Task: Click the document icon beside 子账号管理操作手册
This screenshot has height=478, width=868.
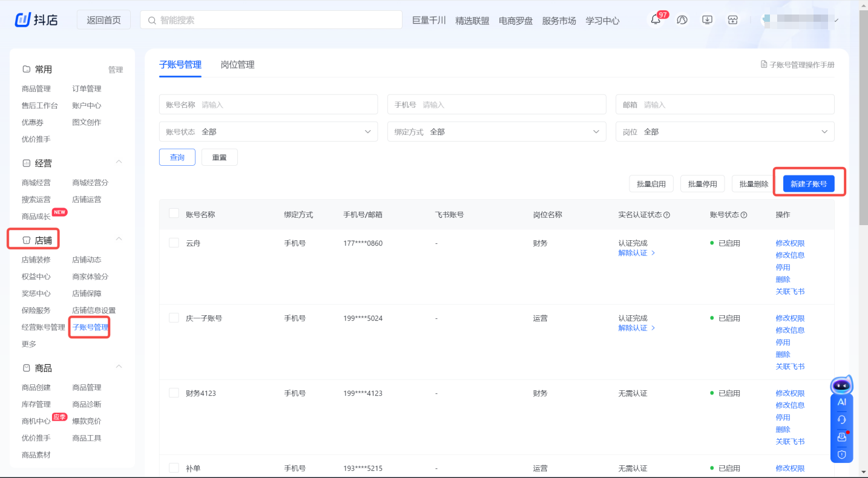Action: point(764,64)
